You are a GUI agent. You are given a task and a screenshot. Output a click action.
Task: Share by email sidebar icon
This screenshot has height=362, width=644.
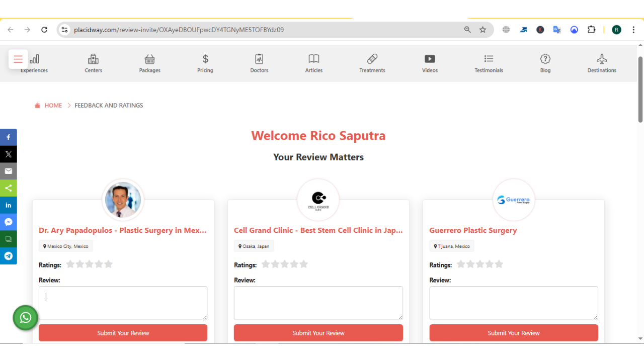point(9,171)
